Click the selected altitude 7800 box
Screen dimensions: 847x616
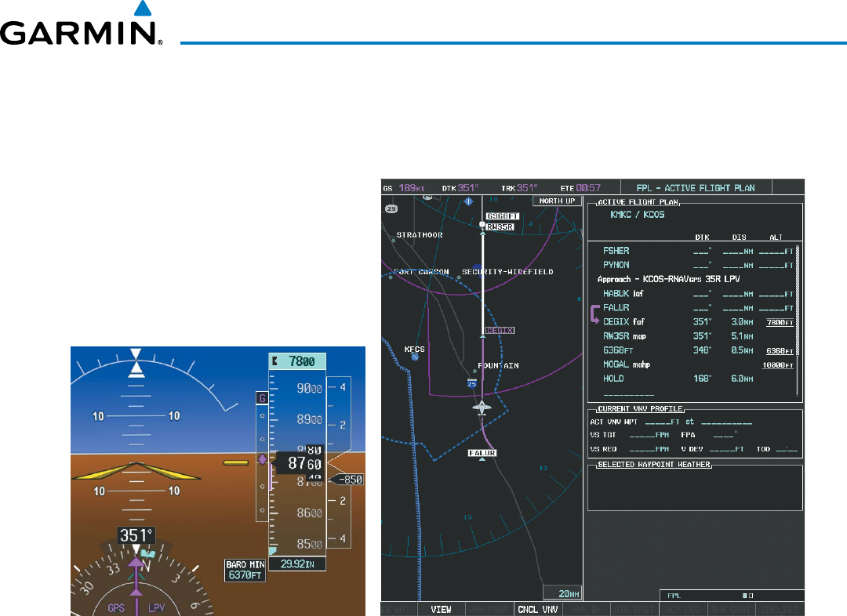[x=297, y=361]
